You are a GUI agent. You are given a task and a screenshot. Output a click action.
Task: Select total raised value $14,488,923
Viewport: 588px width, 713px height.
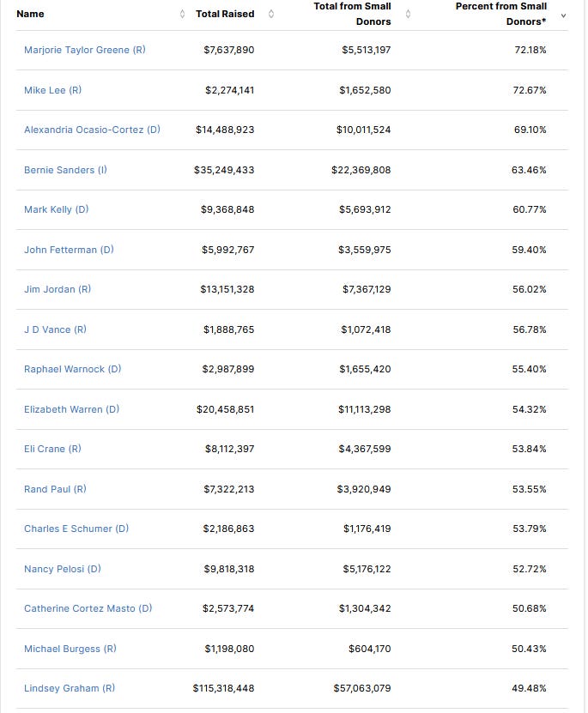pyautogui.click(x=225, y=130)
